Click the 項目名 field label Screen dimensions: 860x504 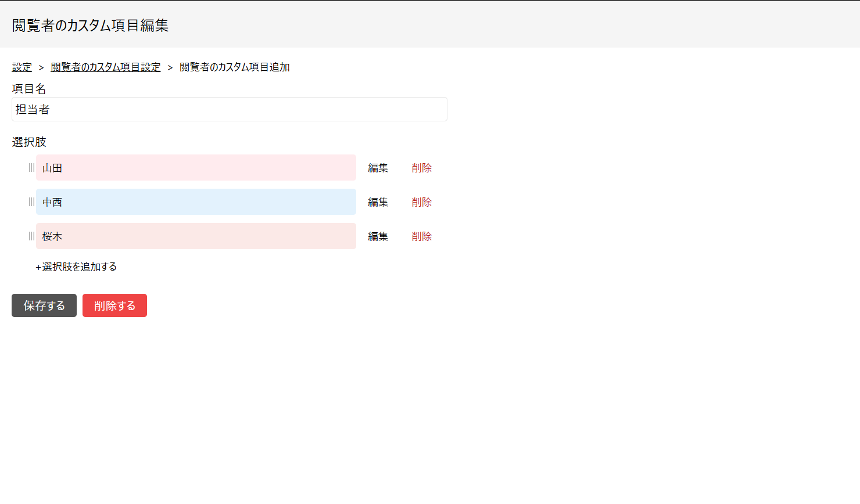click(x=29, y=89)
